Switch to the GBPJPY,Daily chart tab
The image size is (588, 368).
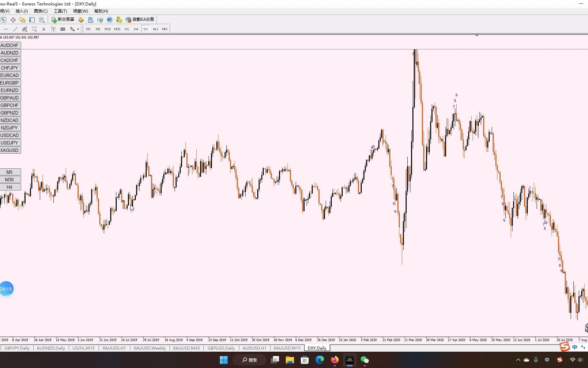tap(17, 348)
